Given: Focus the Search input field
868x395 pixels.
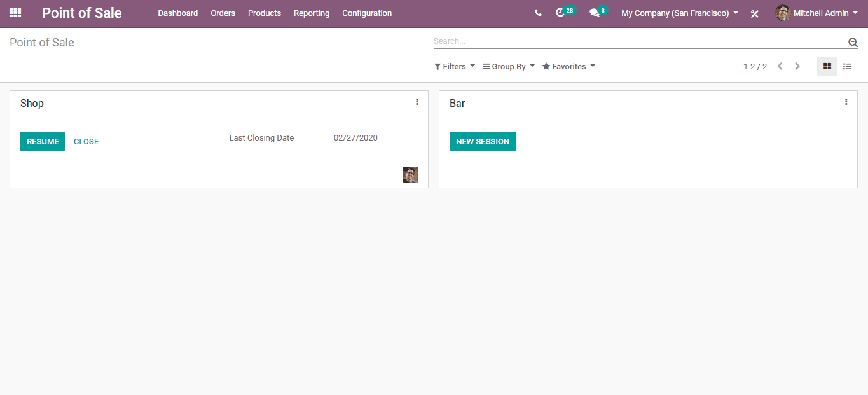Looking at the screenshot, I should pyautogui.click(x=639, y=41).
